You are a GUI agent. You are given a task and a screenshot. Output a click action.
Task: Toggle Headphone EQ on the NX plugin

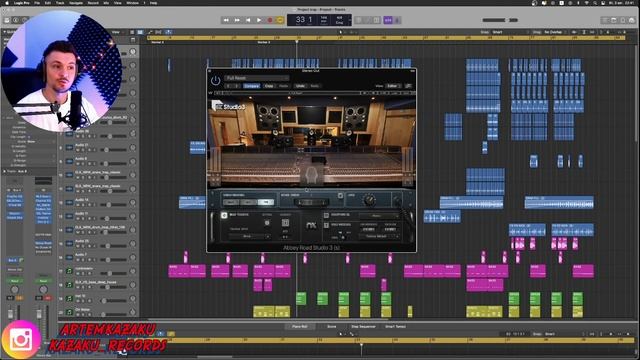pyautogui.click(x=326, y=215)
